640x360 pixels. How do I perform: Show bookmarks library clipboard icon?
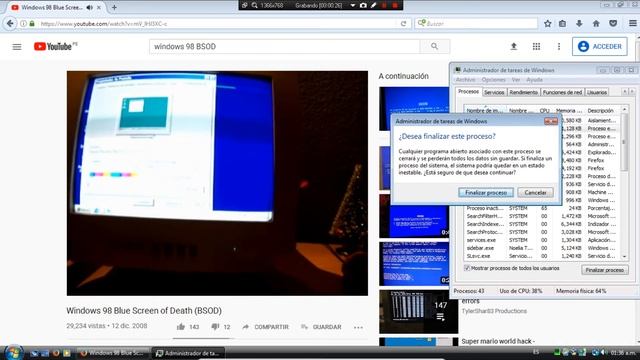pyautogui.click(x=562, y=24)
